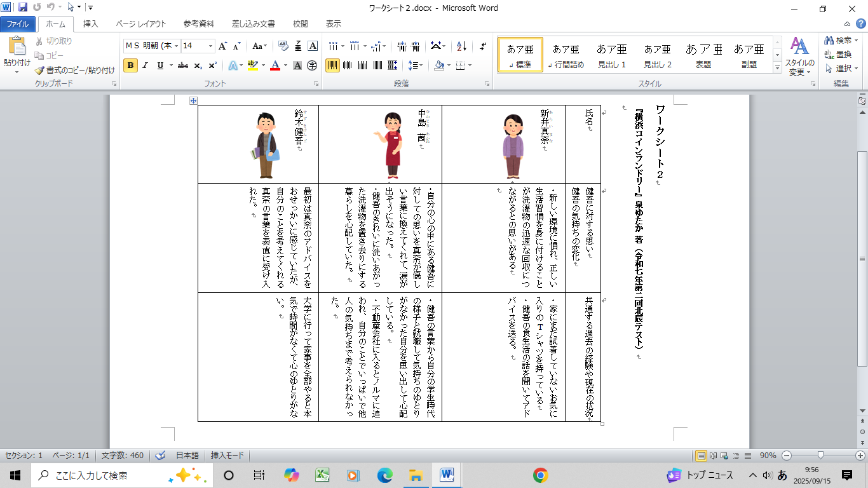Open the font name dropdown (ＭＳ 明朝)
The image size is (868, 488).
[151, 46]
